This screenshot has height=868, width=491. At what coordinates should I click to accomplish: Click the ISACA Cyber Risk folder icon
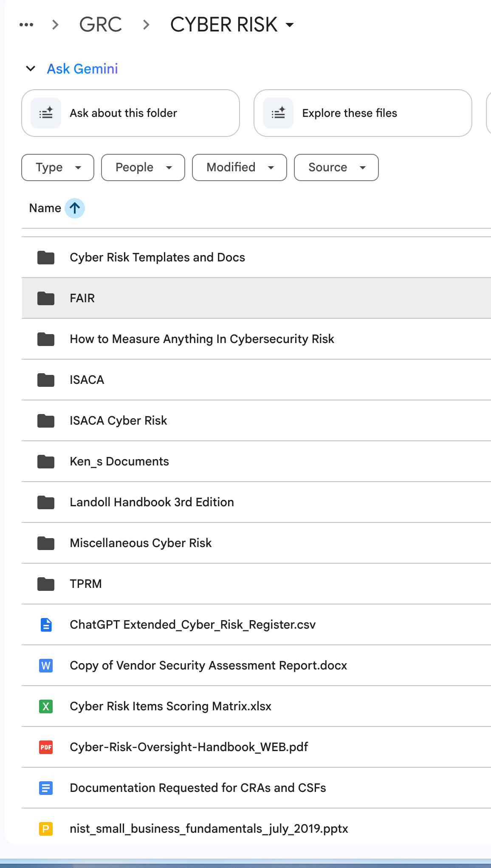pos(46,421)
